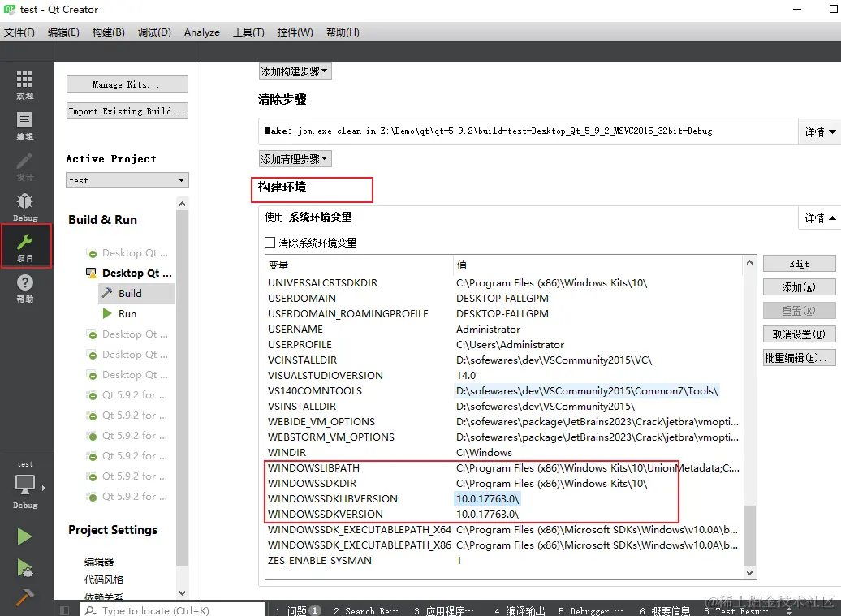Open Edit menu

[63, 32]
